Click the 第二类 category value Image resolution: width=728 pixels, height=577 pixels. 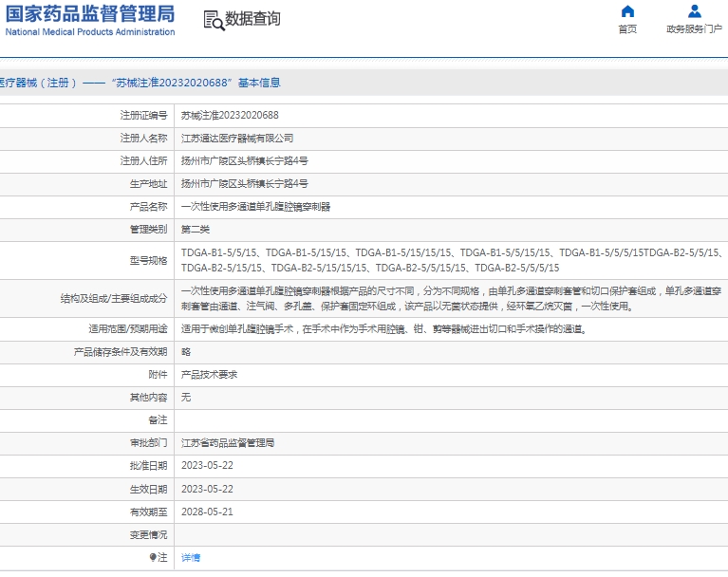tap(196, 230)
